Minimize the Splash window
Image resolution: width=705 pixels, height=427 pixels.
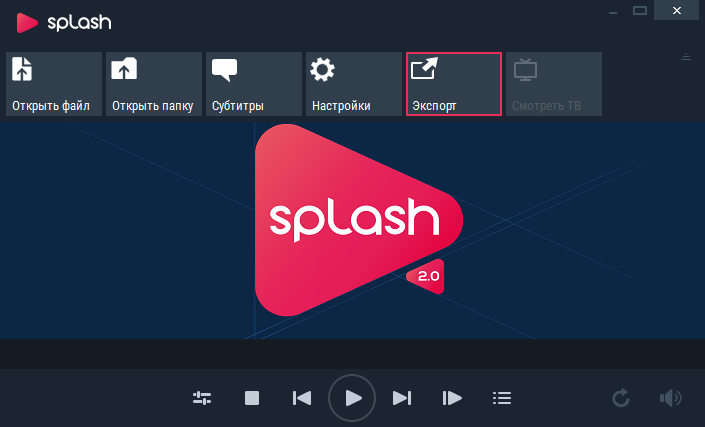(613, 11)
